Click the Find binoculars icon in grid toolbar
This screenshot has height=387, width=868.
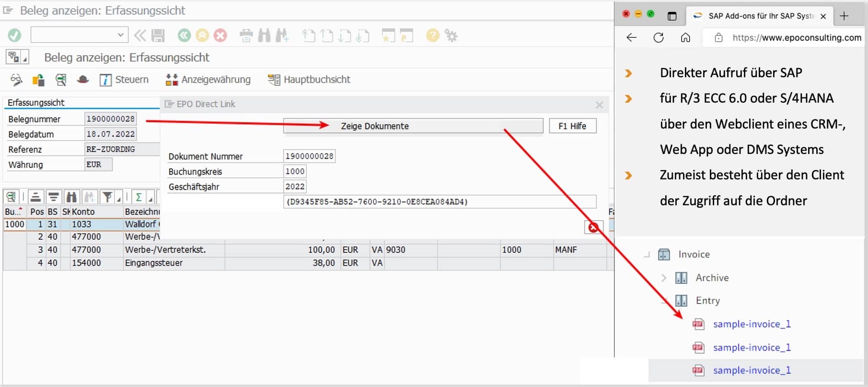coord(72,197)
